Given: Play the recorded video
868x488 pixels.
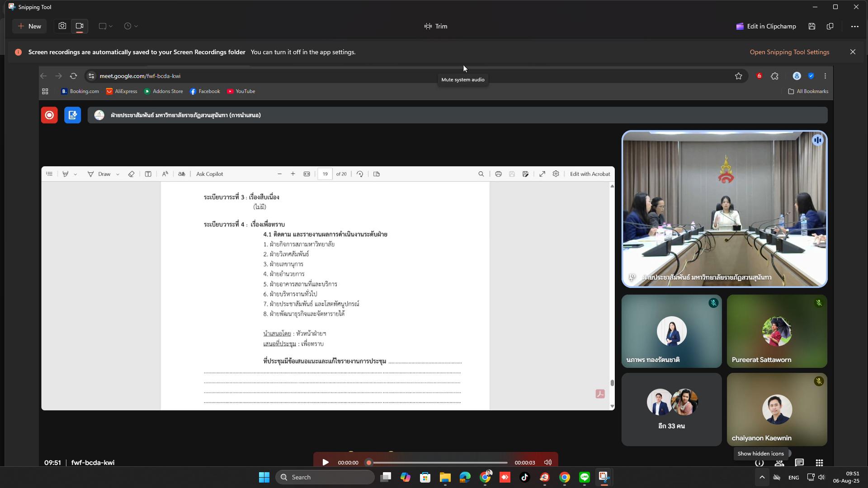Looking at the screenshot, I should 325,462.
